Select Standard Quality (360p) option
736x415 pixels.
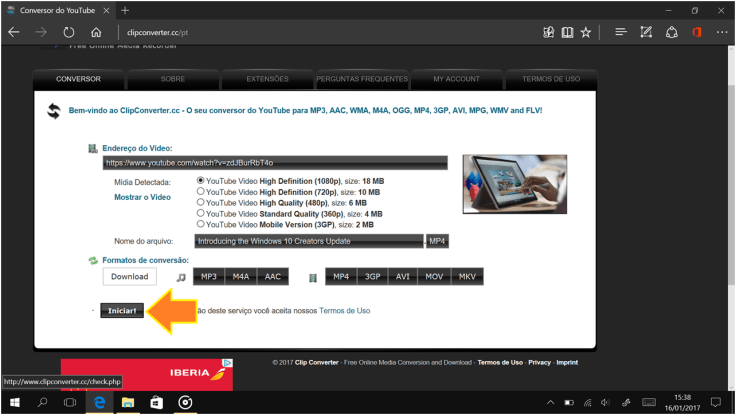pos(201,213)
